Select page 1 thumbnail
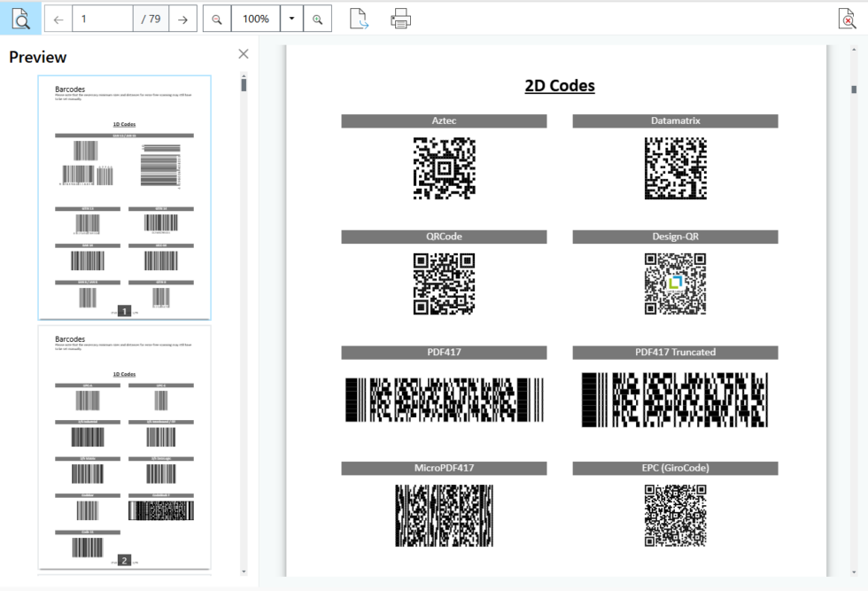Image resolution: width=868 pixels, height=591 pixels. pos(124,197)
